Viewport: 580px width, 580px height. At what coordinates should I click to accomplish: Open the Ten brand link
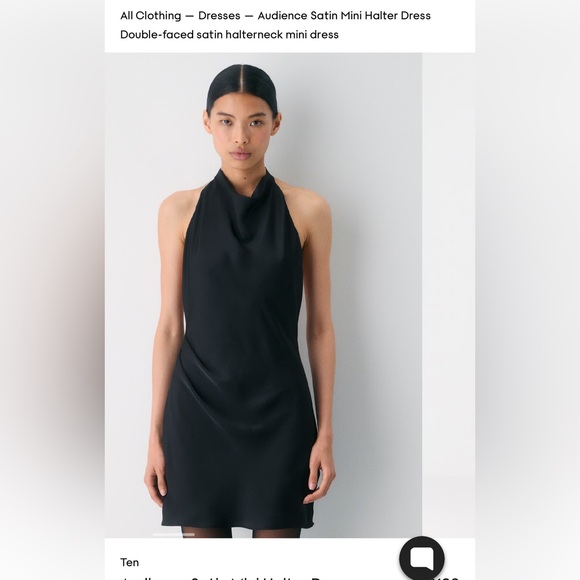pyautogui.click(x=129, y=562)
